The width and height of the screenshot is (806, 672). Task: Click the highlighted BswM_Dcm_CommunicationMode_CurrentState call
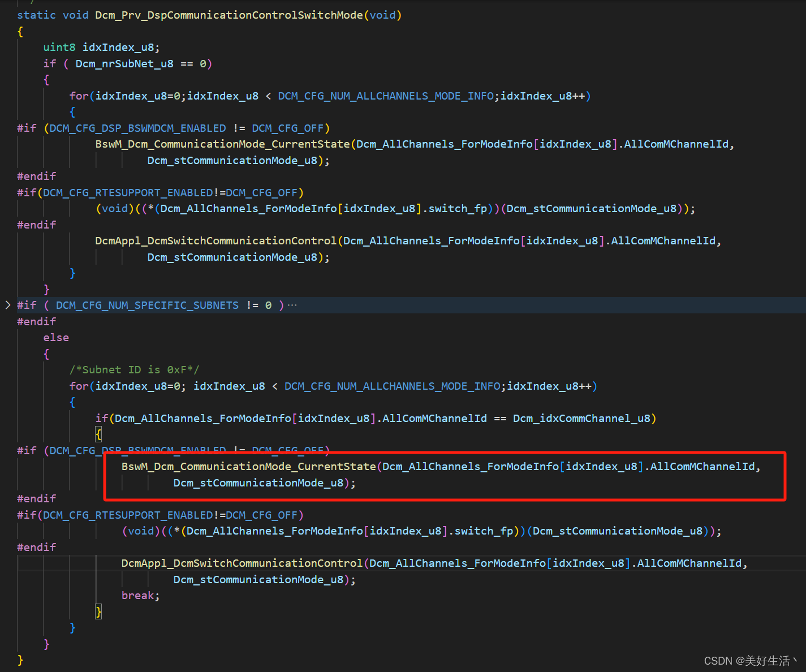(248, 467)
